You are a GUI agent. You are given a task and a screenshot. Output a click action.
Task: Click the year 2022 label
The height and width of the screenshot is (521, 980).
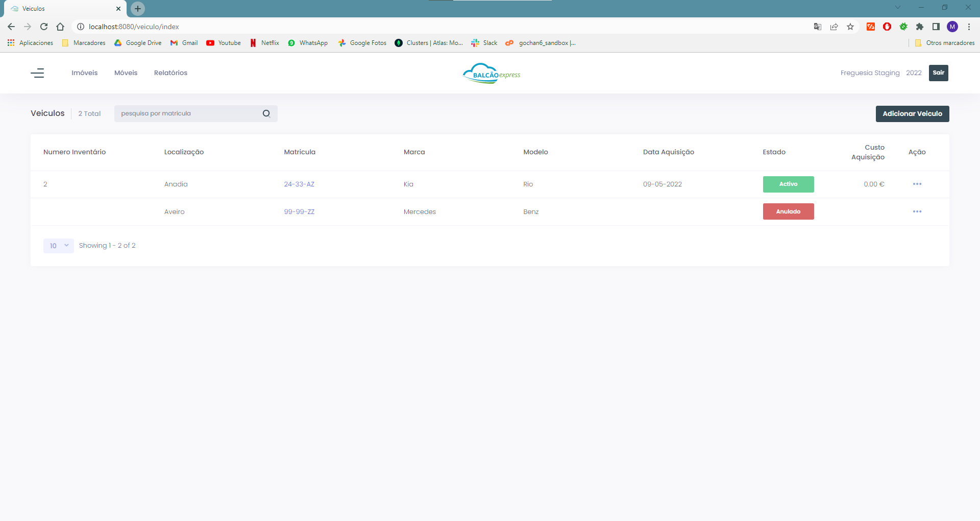[x=914, y=73]
